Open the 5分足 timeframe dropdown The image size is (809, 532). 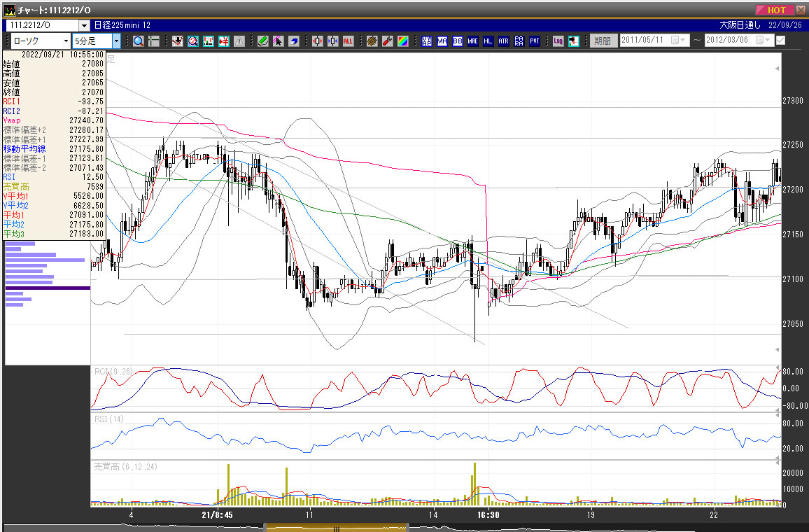116,41
